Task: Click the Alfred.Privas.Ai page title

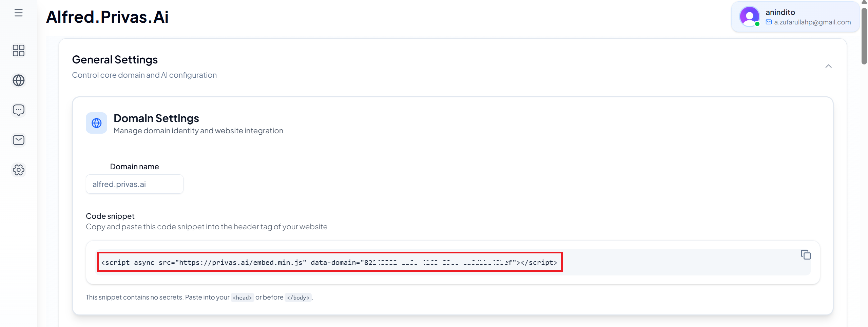Action: [x=107, y=17]
